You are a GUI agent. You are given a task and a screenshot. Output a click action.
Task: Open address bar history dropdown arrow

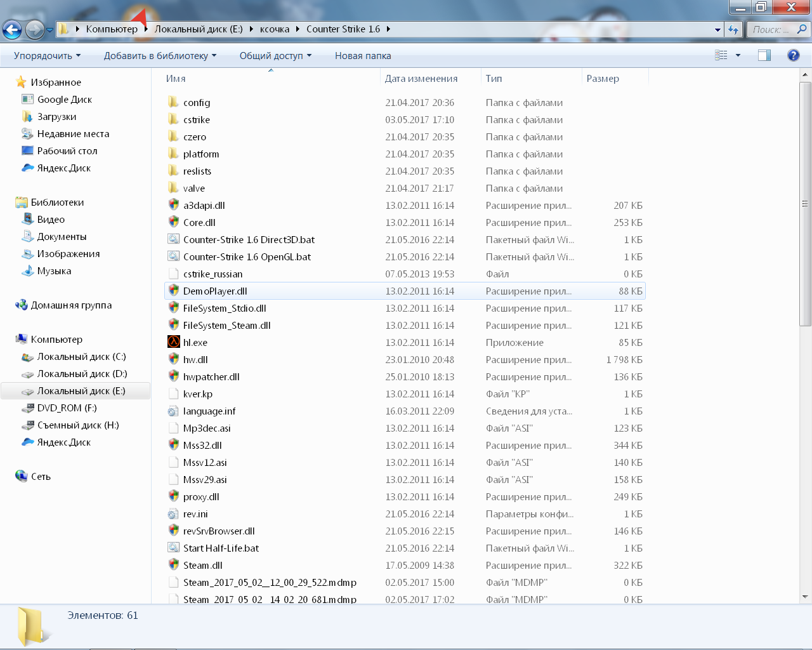pyautogui.click(x=717, y=30)
